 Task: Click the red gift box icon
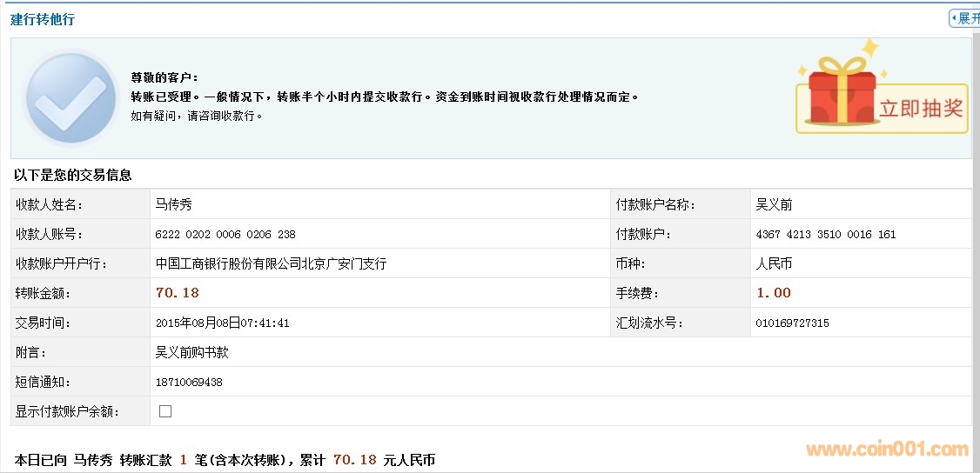(x=841, y=92)
